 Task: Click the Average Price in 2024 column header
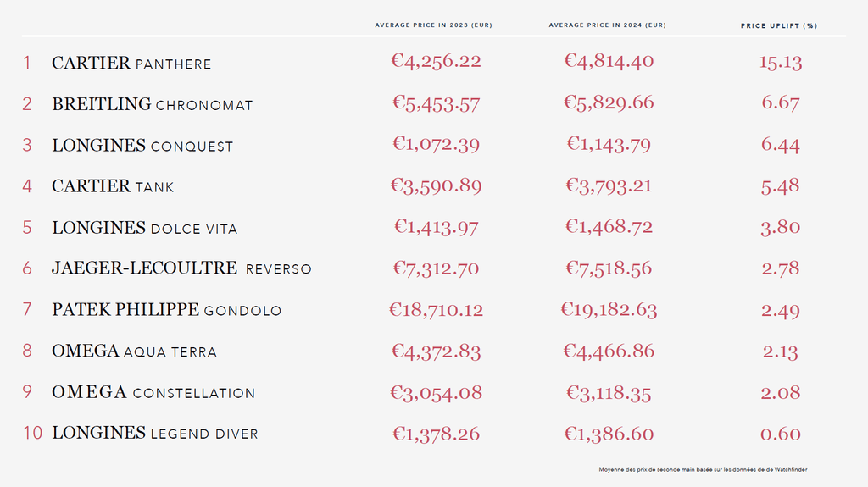point(607,25)
